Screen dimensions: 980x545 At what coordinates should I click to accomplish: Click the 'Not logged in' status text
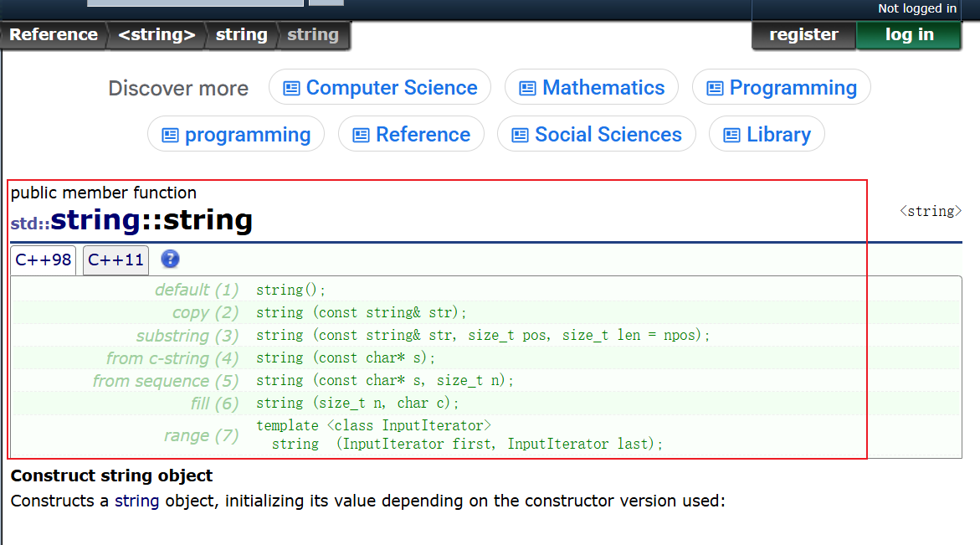pos(917,8)
